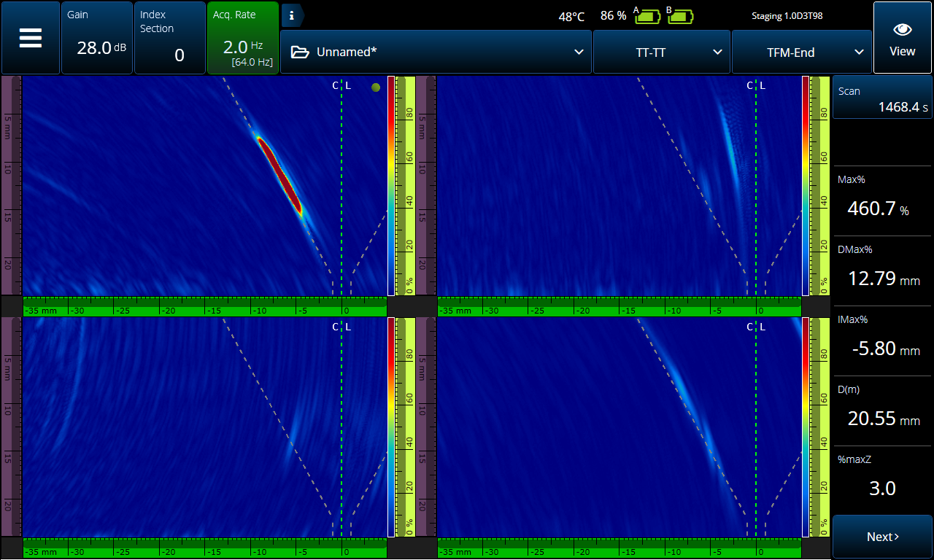Click the red high-amplitude indication in top-left view
This screenshot has width=934, height=560.
point(280,175)
